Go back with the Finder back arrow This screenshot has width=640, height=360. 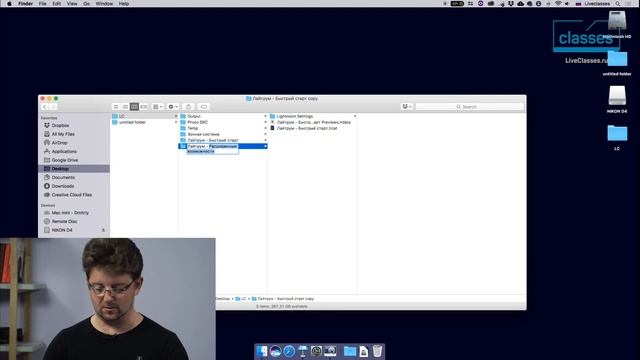[44, 107]
